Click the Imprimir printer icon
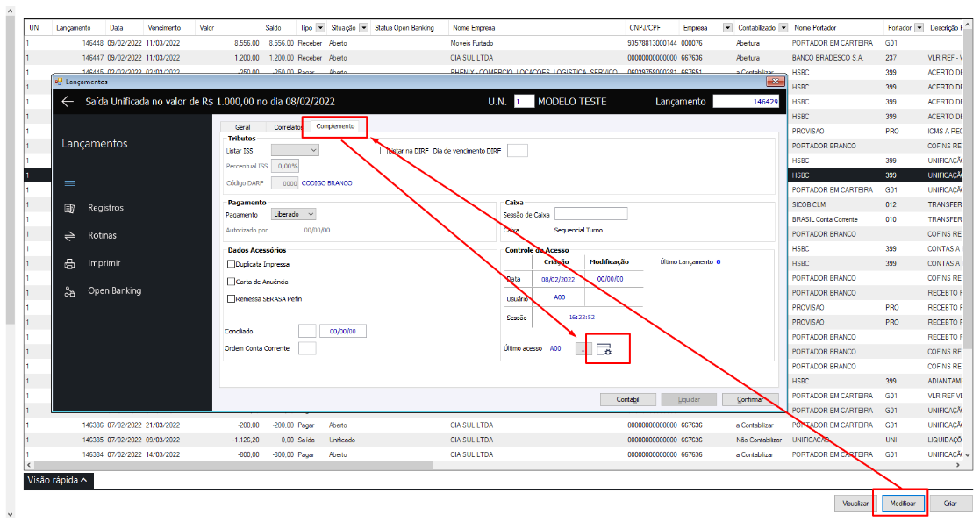 [x=69, y=263]
